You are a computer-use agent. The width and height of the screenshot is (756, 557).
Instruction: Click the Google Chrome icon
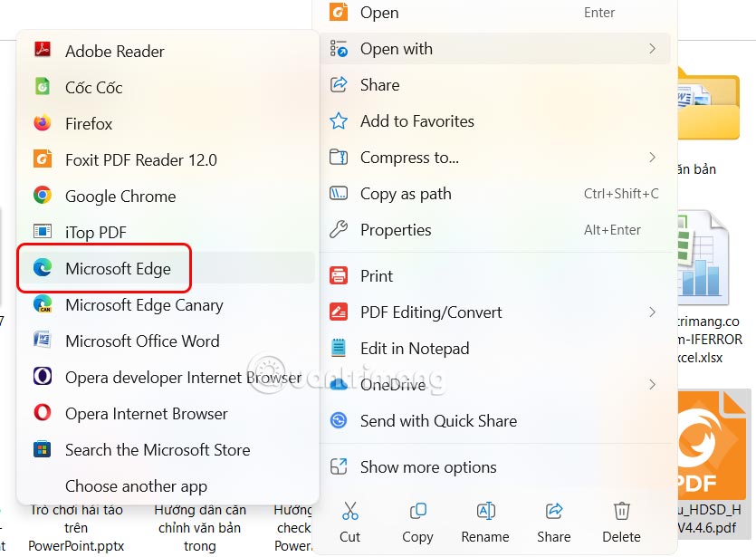pos(43,196)
